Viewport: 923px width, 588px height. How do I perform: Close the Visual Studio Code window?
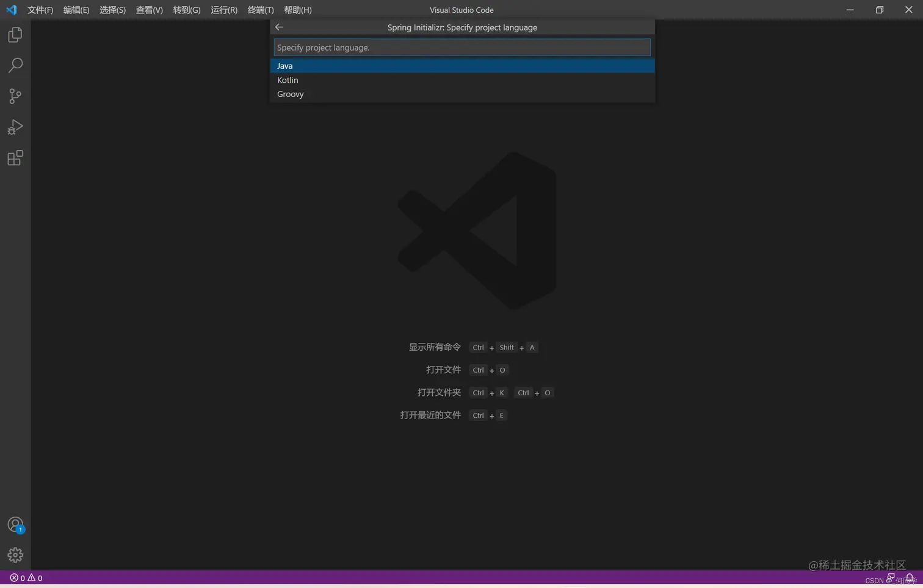908,10
